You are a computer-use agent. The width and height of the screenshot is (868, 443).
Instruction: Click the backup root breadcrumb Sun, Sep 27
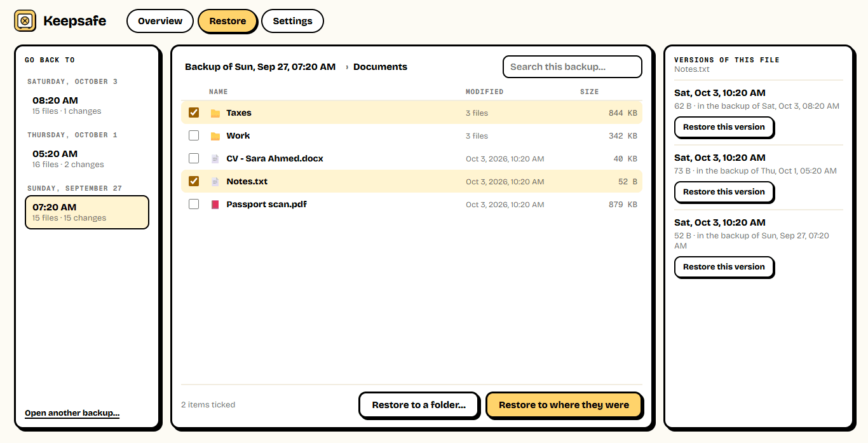(x=260, y=67)
